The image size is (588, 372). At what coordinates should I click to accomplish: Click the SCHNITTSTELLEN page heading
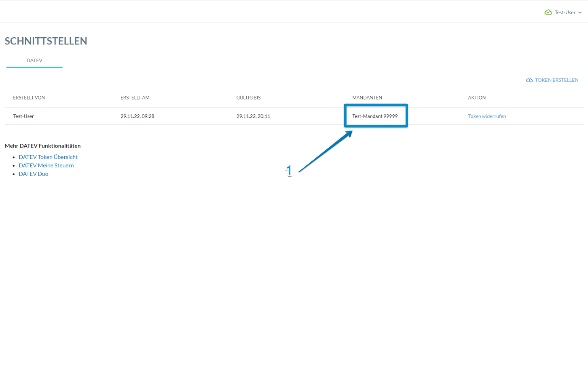point(46,41)
